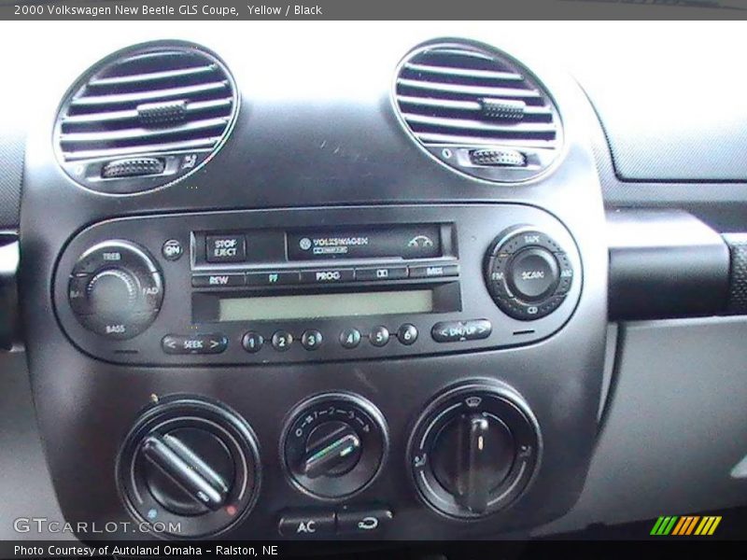Toggle the AC button
747x560 pixels.
click(x=307, y=526)
